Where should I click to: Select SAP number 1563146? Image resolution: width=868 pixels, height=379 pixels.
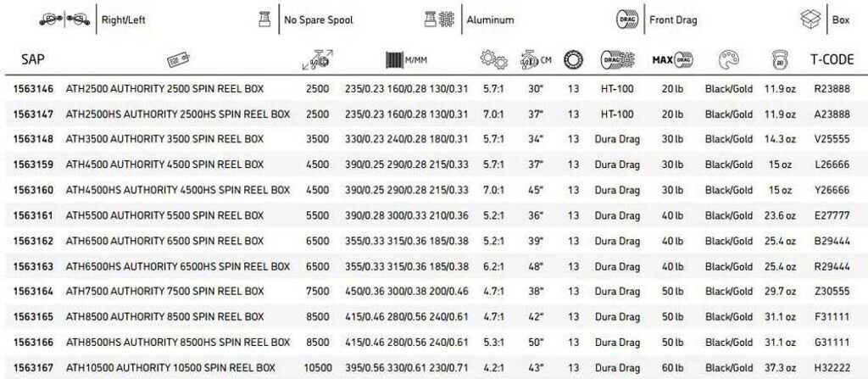coord(33,88)
